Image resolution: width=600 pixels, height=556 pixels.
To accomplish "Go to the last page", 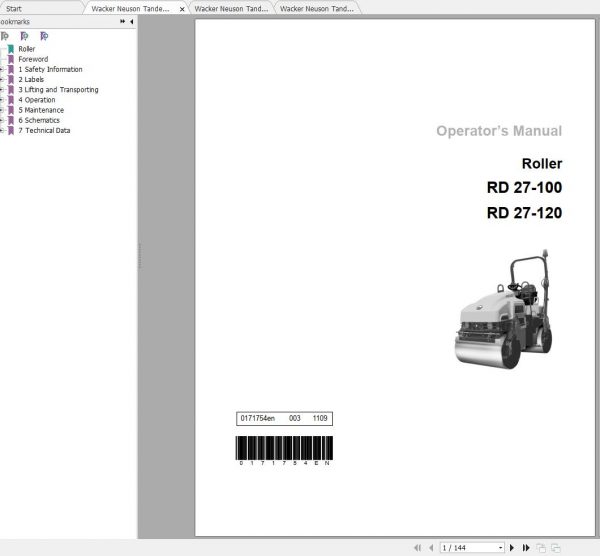I will coord(526,548).
